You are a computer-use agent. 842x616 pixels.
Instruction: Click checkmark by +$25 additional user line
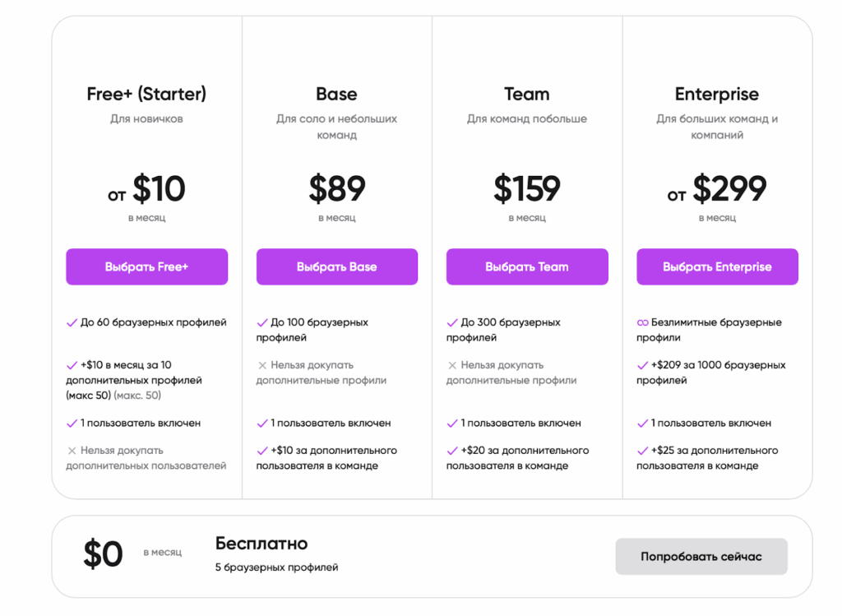tap(643, 451)
